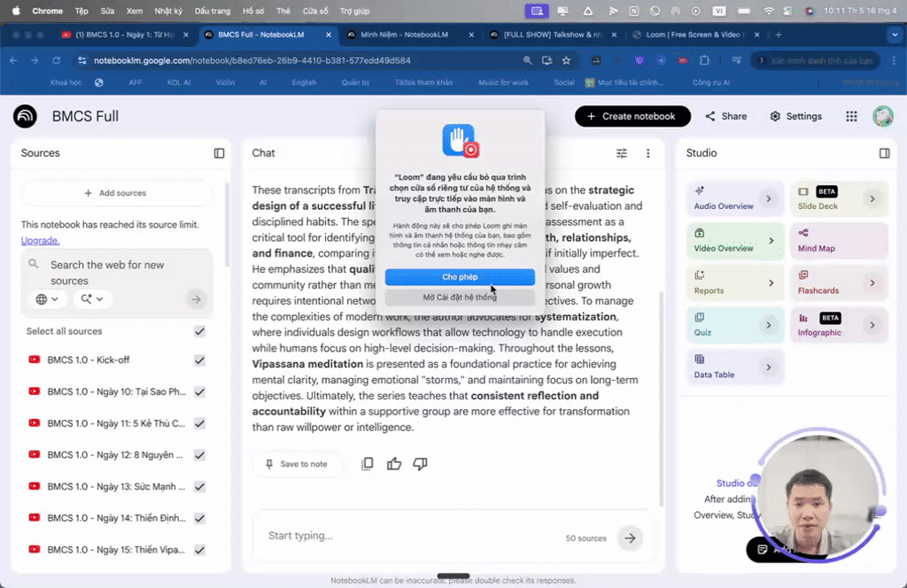Click Add sources button

coord(116,193)
